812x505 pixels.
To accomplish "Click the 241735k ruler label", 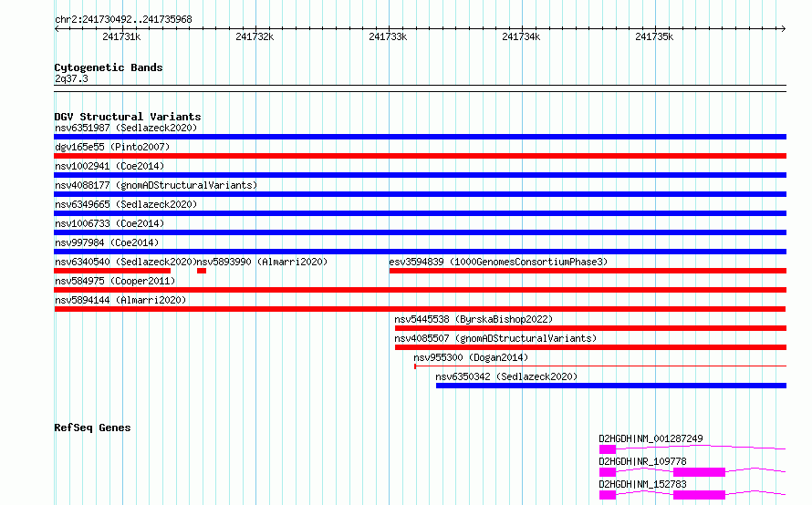I will pyautogui.click(x=654, y=36).
